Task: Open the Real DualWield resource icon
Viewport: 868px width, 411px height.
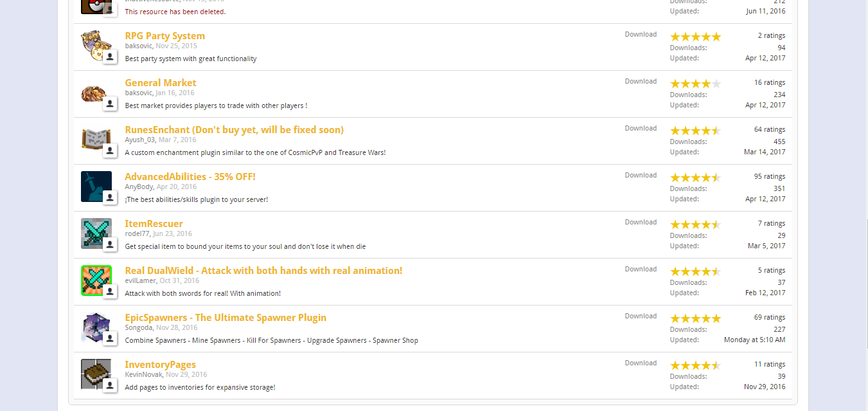Action: pos(94,279)
